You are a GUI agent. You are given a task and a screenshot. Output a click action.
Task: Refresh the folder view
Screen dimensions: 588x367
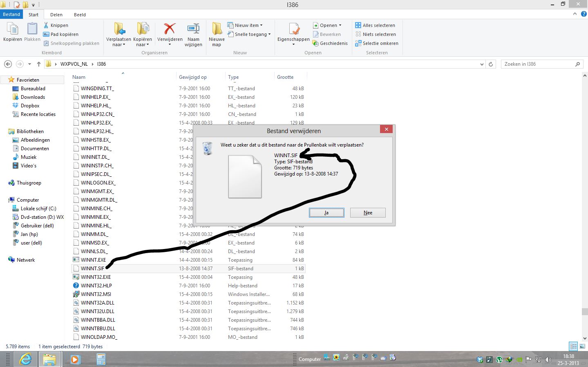[x=491, y=64]
